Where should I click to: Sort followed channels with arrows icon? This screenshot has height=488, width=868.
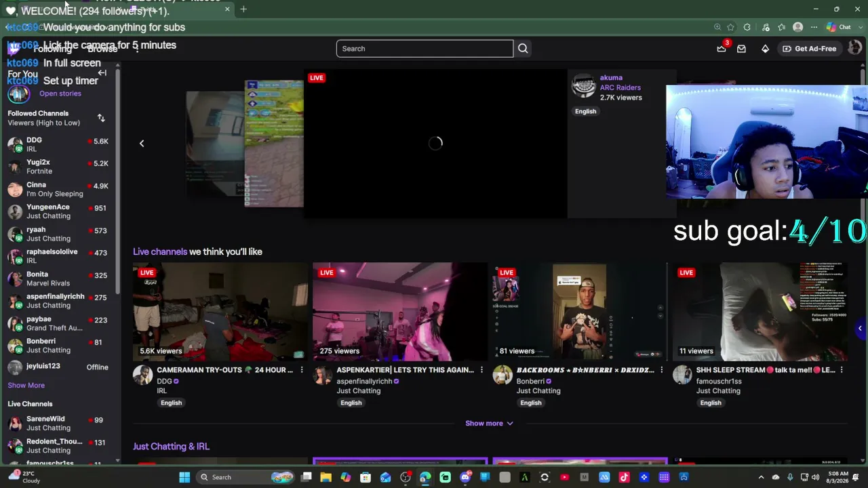tap(101, 118)
